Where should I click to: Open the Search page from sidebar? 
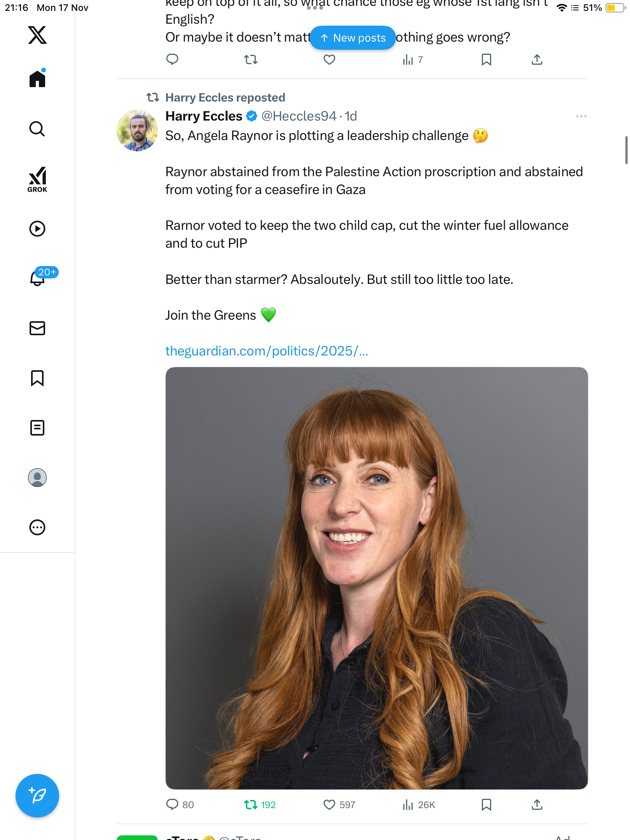(x=37, y=129)
